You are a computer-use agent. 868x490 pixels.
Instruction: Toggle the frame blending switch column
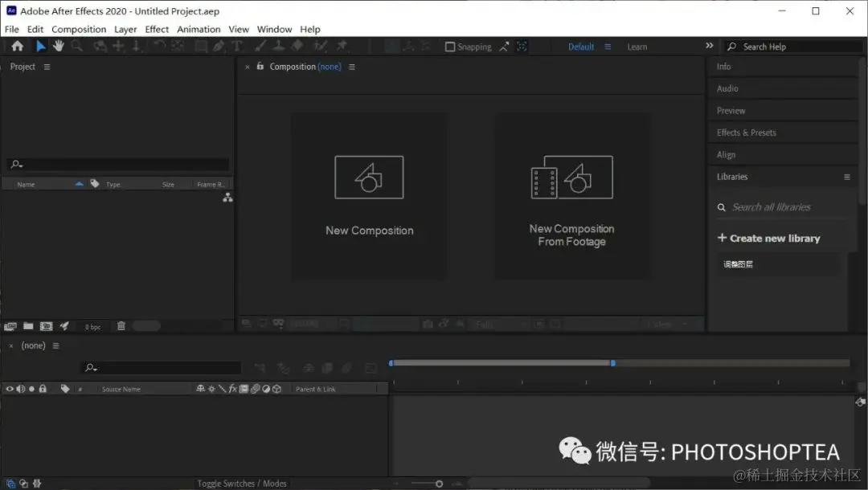(244, 389)
